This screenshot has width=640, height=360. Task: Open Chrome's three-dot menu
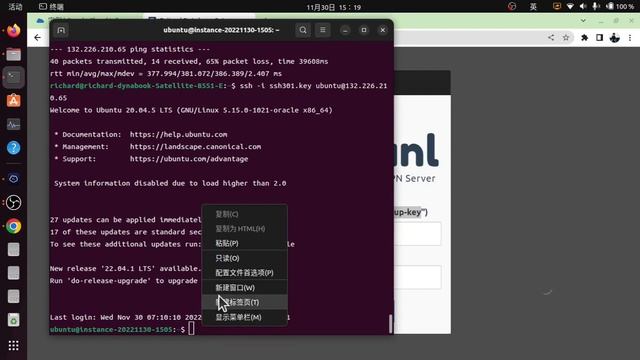tap(630, 38)
